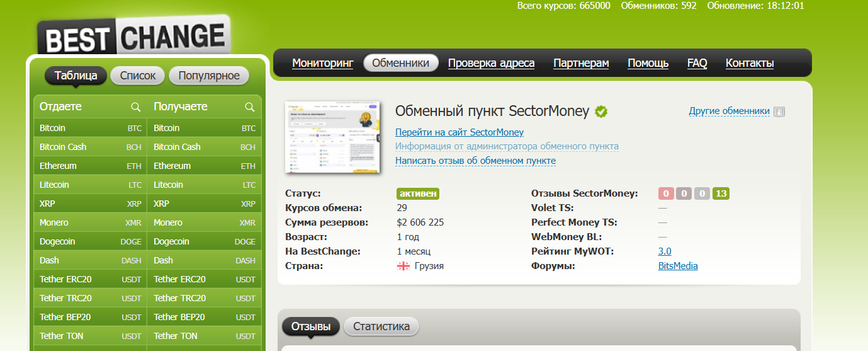Open the FAQ menu item

tap(697, 63)
